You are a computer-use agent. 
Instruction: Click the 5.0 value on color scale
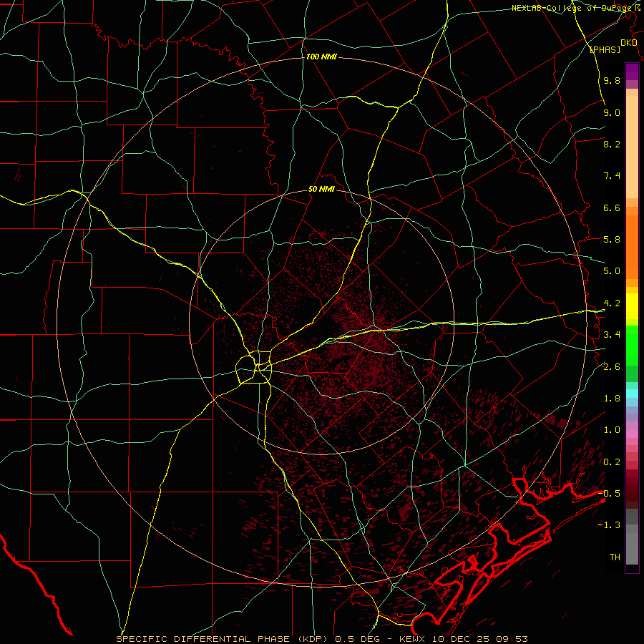point(612,271)
